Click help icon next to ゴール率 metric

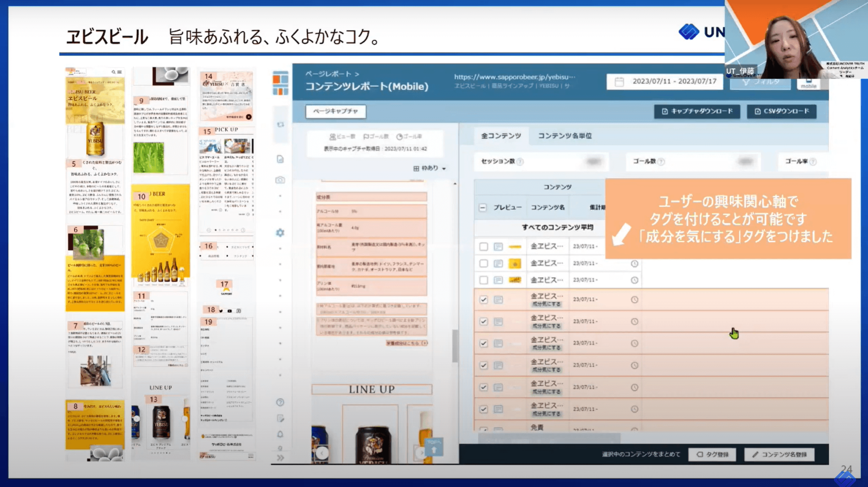click(813, 162)
